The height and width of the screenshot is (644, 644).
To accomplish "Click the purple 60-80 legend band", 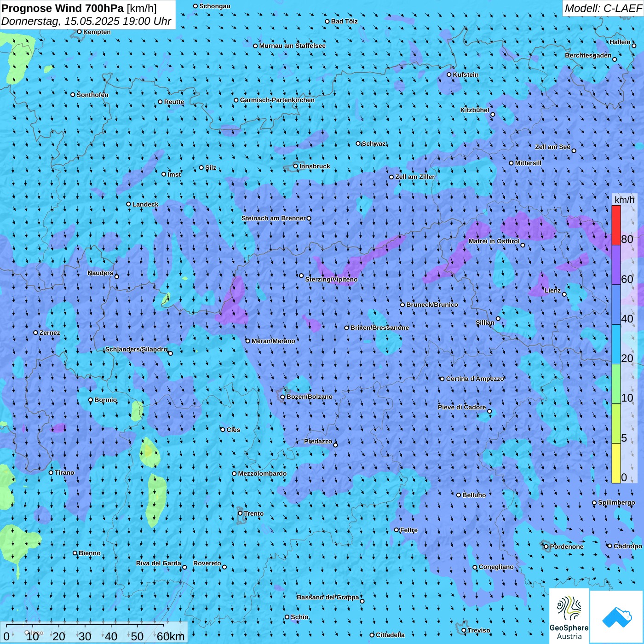I will 616,265.
